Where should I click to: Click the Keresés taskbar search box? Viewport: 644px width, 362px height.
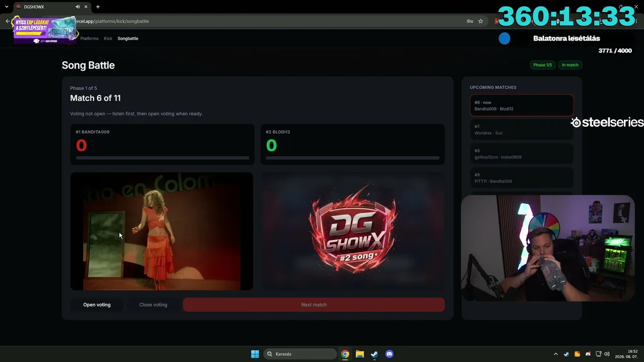300,354
